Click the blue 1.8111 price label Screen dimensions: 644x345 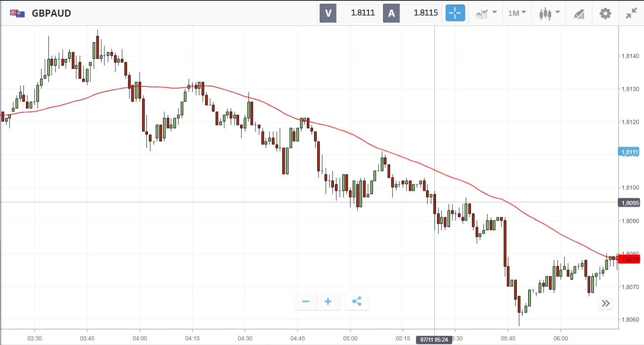[x=629, y=152]
